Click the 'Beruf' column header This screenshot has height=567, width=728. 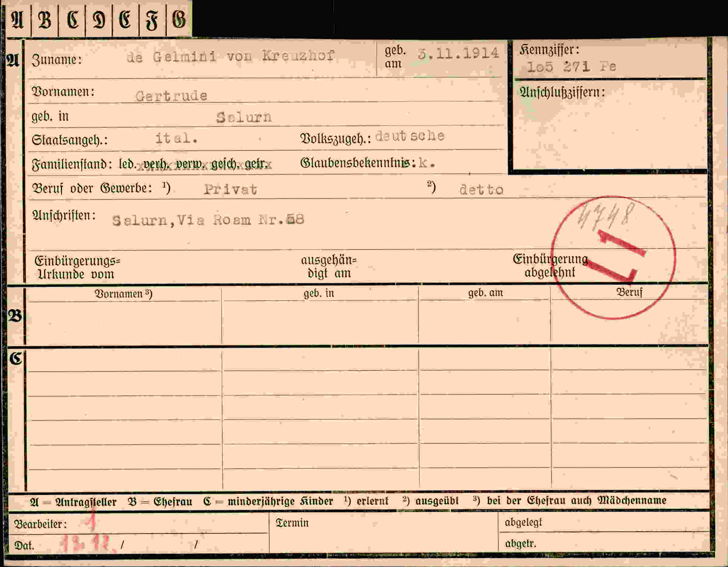pos(629,293)
